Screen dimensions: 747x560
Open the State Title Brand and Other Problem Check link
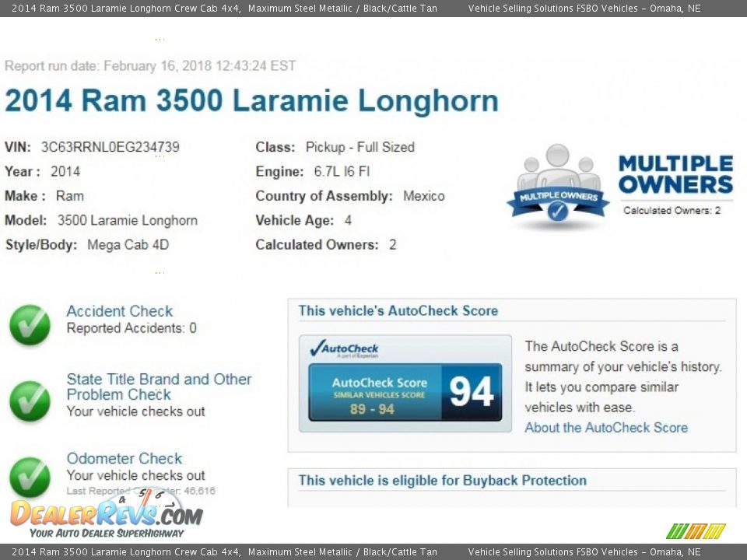point(159,387)
